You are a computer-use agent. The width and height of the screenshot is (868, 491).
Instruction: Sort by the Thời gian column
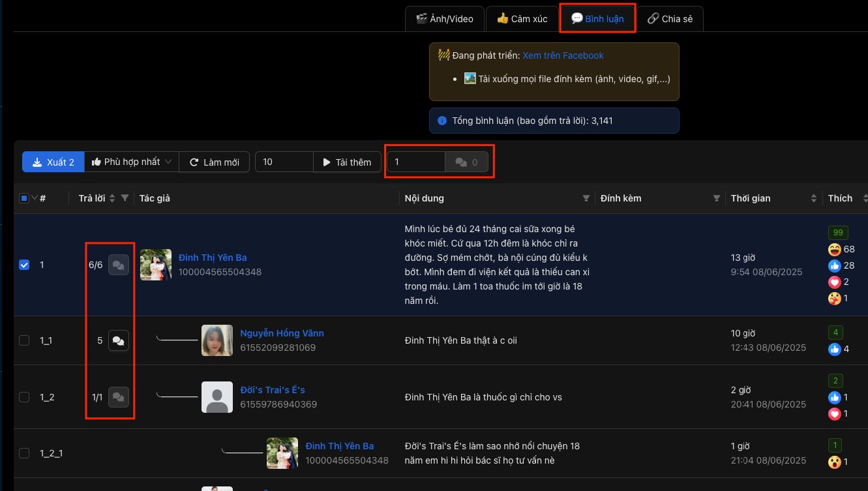[814, 198]
